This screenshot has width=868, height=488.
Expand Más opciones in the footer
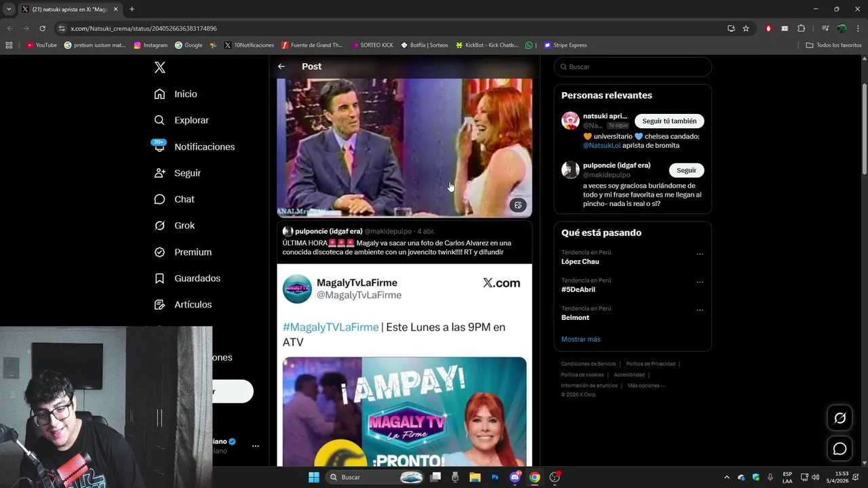point(646,386)
